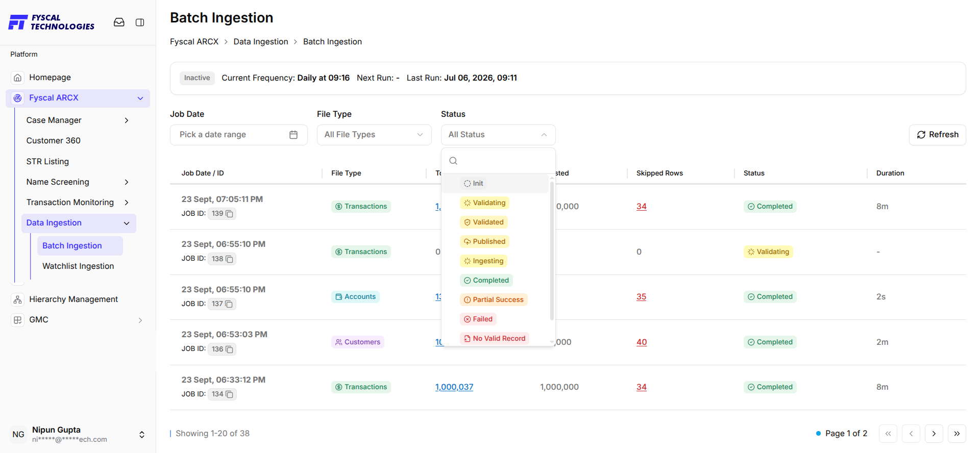
Task: Copy job ID 138
Action: click(230, 259)
